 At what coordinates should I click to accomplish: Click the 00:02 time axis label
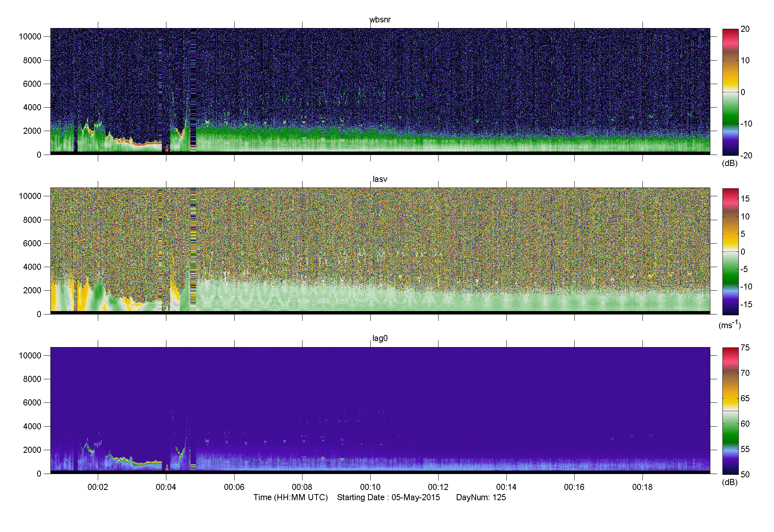tap(98, 487)
